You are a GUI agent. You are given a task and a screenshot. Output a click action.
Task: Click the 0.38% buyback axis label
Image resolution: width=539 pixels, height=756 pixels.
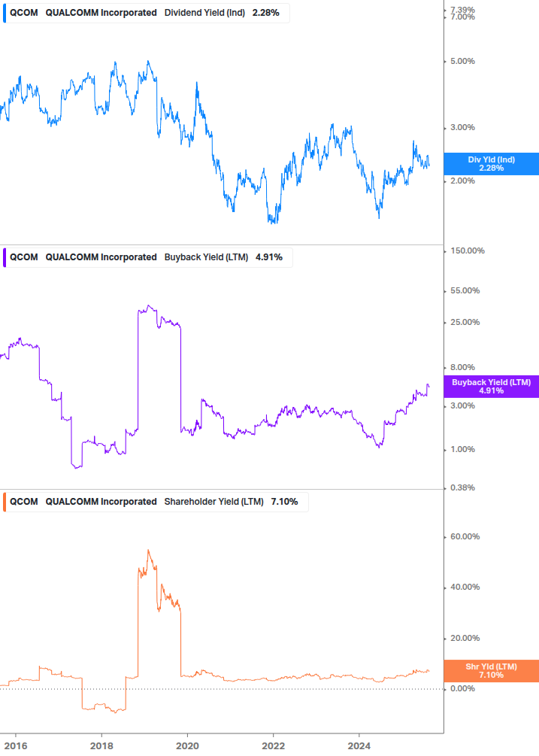[x=462, y=488]
